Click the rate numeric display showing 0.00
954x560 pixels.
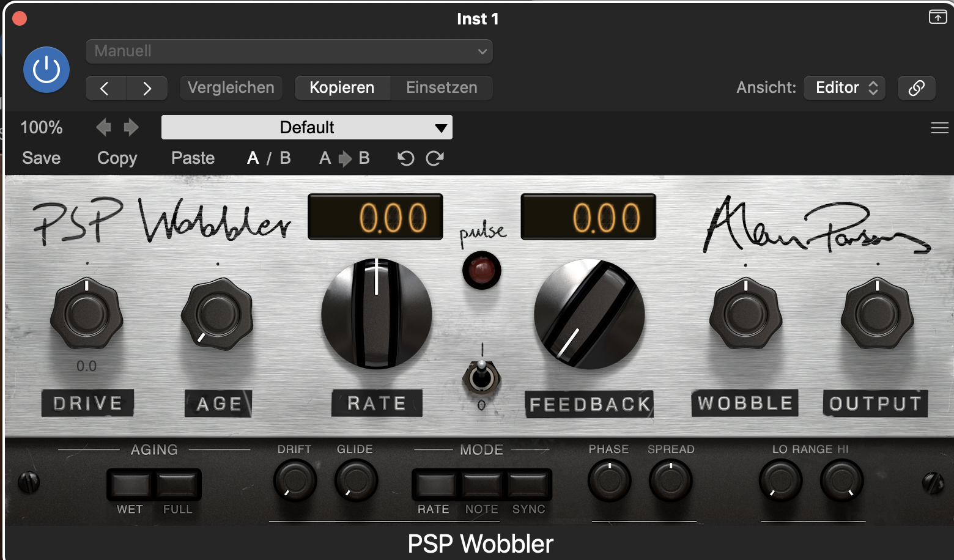[x=375, y=217]
